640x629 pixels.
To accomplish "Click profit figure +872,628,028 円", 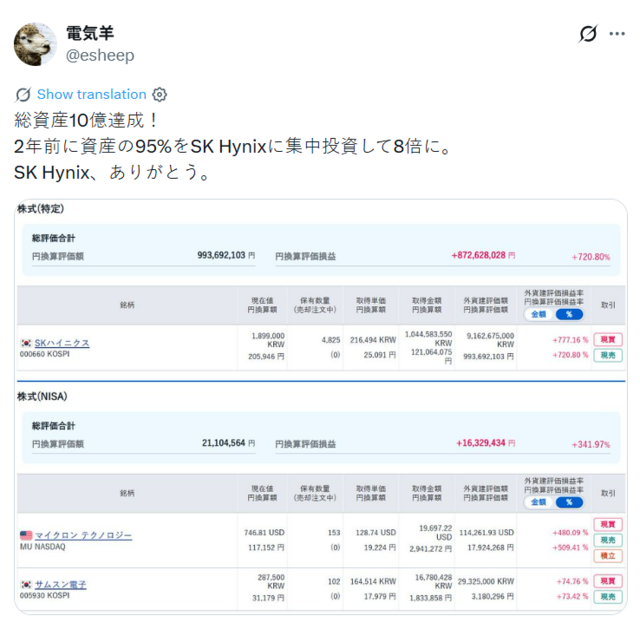I will point(483,256).
